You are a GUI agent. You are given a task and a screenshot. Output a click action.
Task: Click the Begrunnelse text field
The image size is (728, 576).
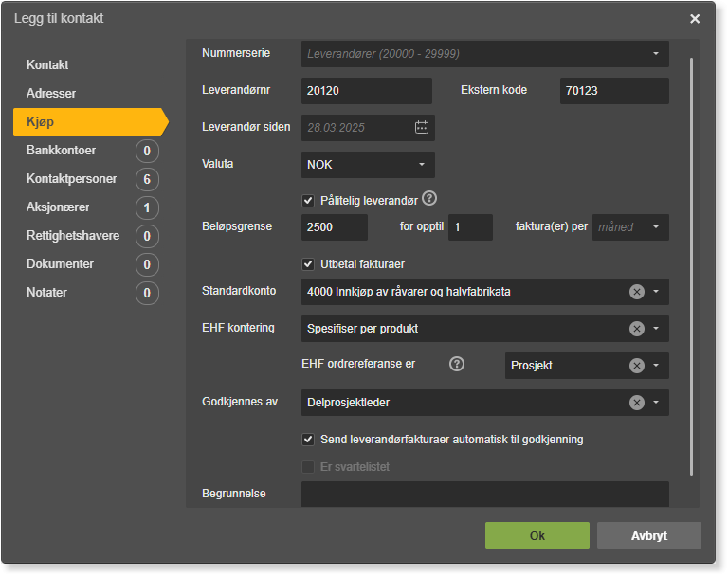coord(485,495)
